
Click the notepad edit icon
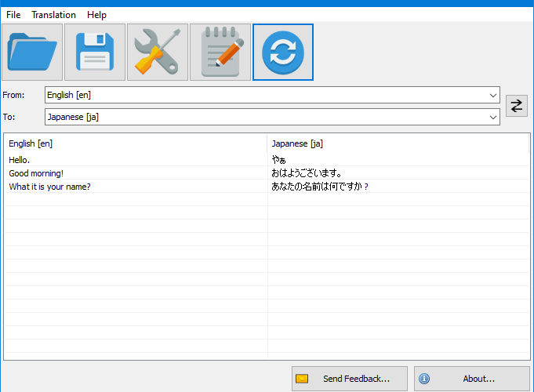click(220, 52)
